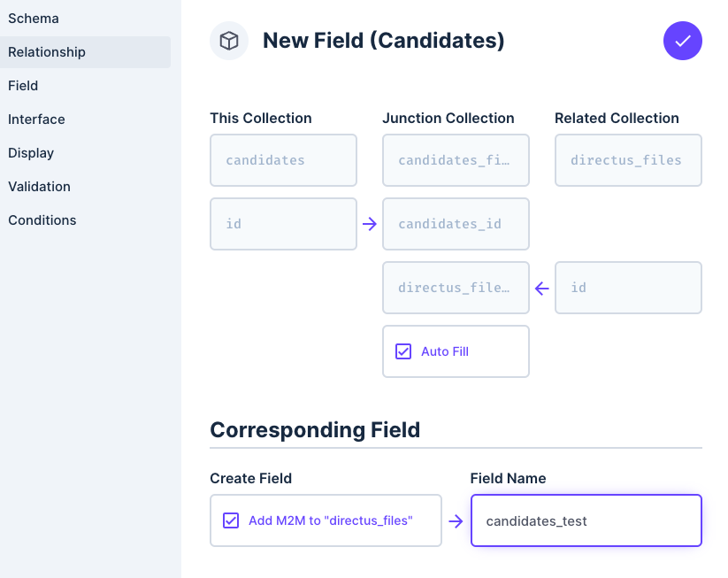728x578 pixels.
Task: Select the Relationship tab
Action: pos(46,51)
